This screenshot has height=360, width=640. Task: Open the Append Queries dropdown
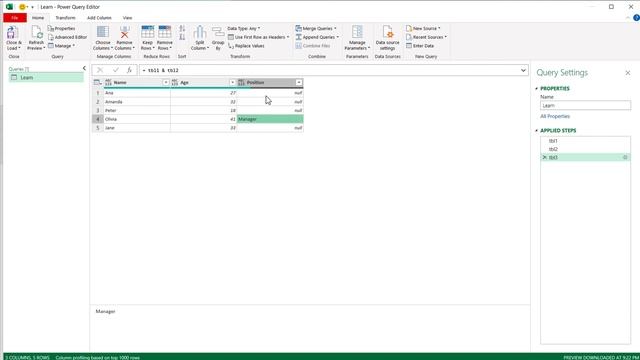click(317, 37)
